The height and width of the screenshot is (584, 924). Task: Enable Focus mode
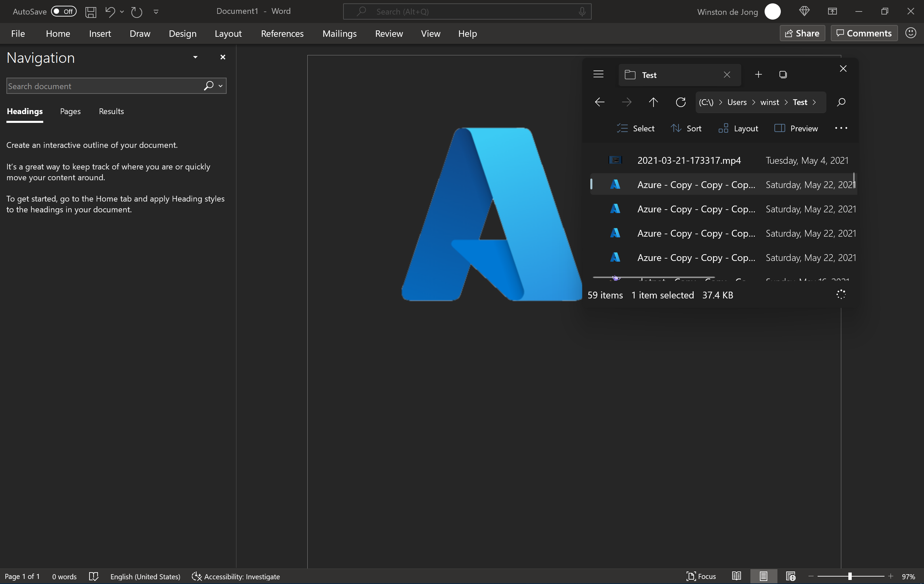(701, 576)
